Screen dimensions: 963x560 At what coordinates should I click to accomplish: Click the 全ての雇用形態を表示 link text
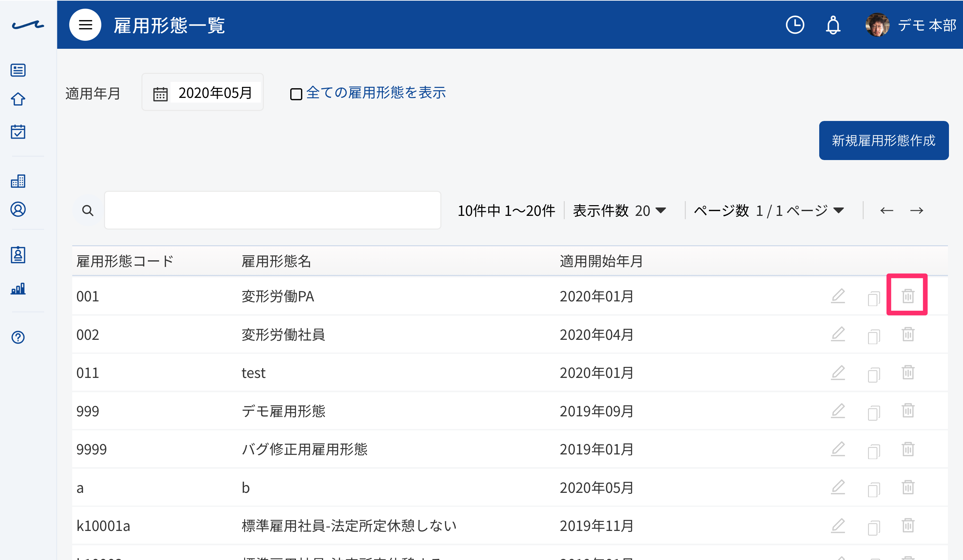pos(376,93)
